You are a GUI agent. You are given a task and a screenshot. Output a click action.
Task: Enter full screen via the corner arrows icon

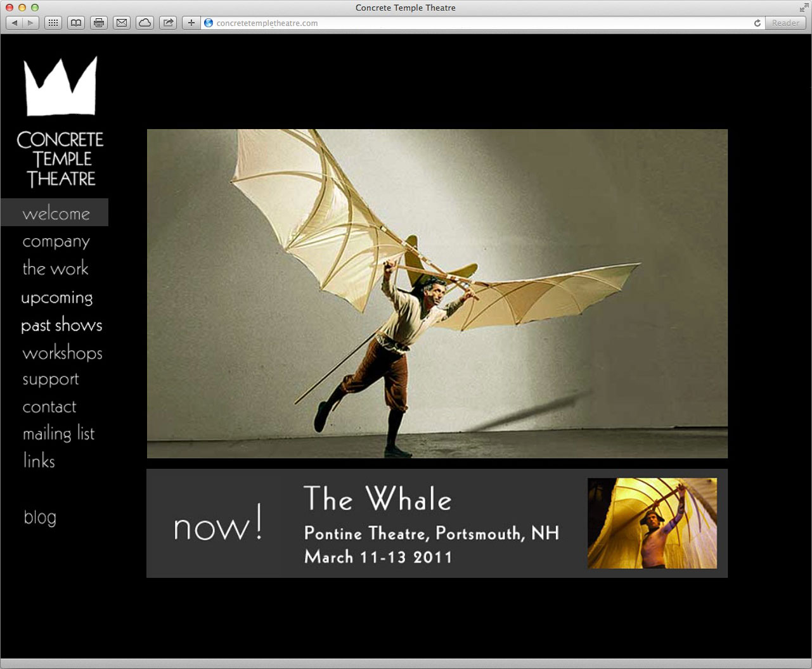pos(804,8)
